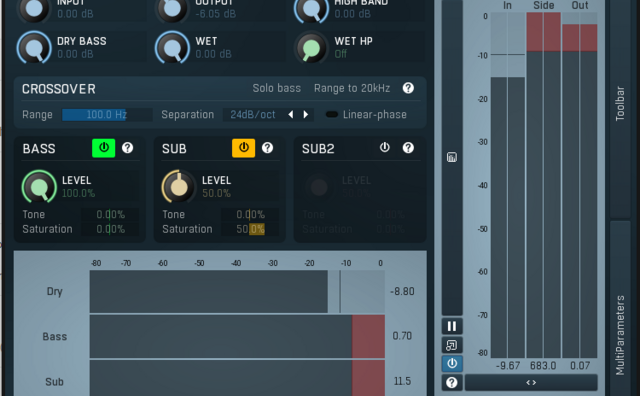
Task: Toggle the orange SUB power button
Action: click(244, 147)
